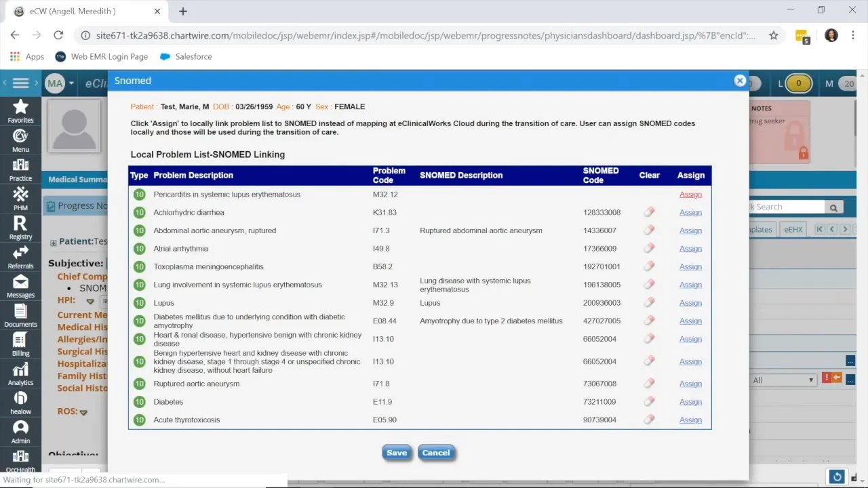Open the MA user dropdown arrow
The height and width of the screenshot is (488, 868).
coord(71,84)
